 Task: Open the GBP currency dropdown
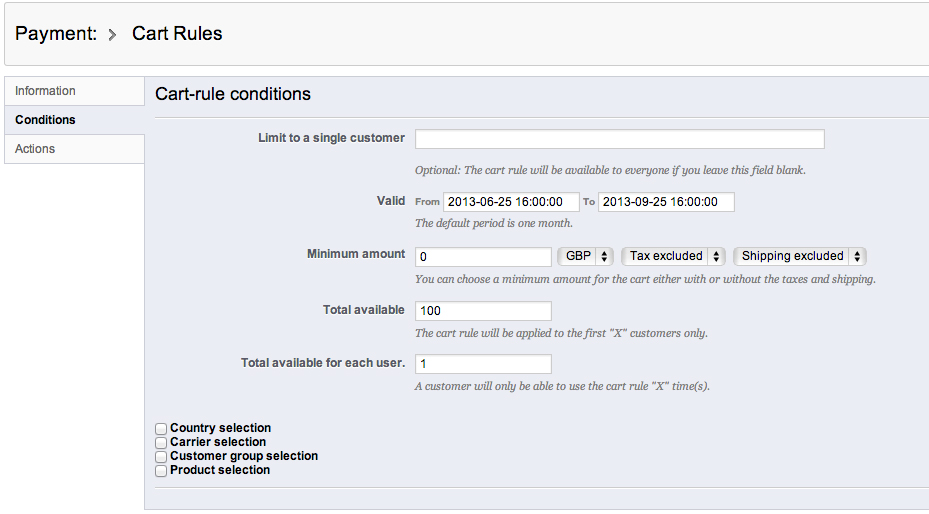pyautogui.click(x=585, y=256)
